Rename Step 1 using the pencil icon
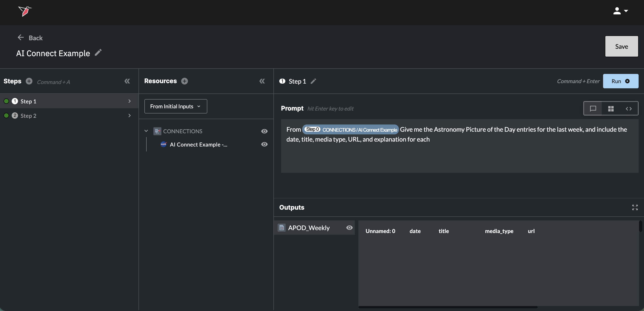 [313, 81]
